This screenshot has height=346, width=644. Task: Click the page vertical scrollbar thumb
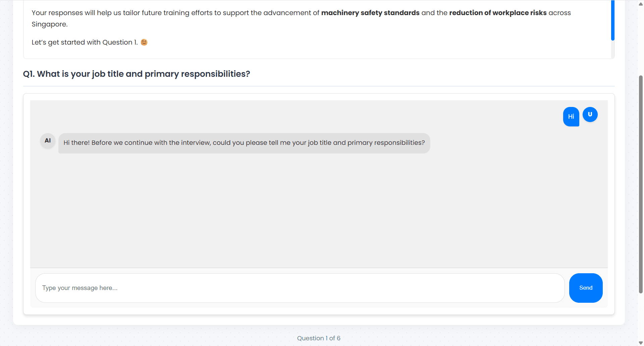pyautogui.click(x=641, y=184)
